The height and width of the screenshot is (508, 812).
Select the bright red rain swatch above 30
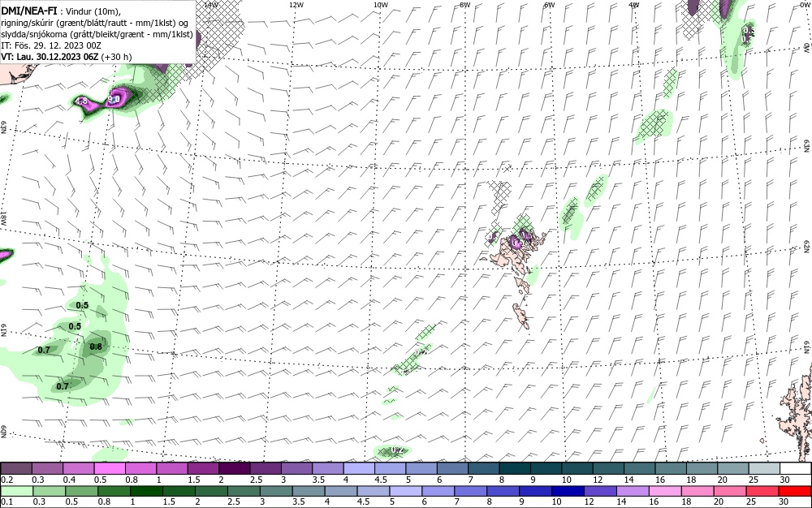click(x=796, y=491)
